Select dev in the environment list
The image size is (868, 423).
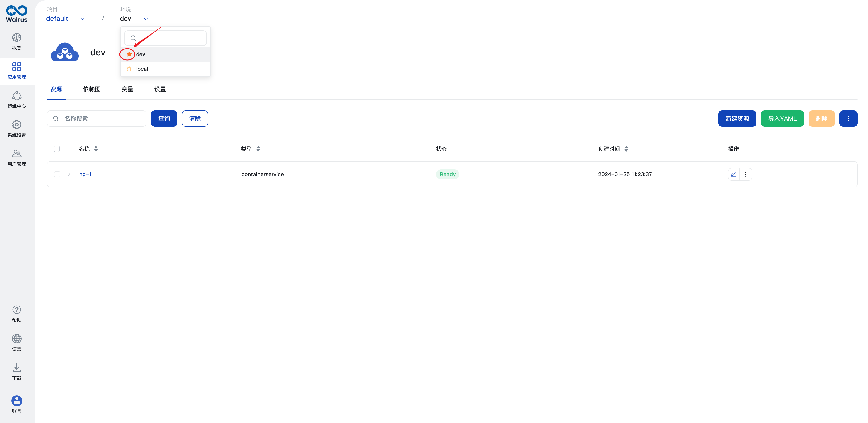[166, 54]
